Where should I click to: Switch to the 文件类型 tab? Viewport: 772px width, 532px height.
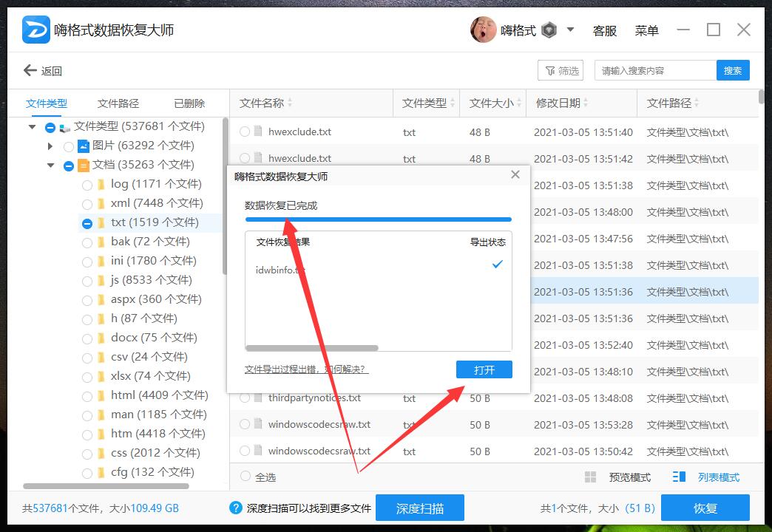(x=47, y=103)
